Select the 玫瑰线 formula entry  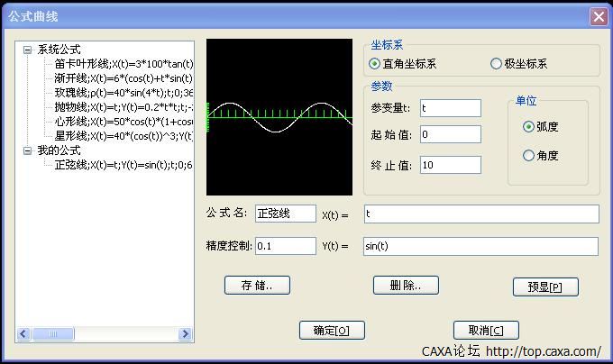pyautogui.click(x=124, y=93)
